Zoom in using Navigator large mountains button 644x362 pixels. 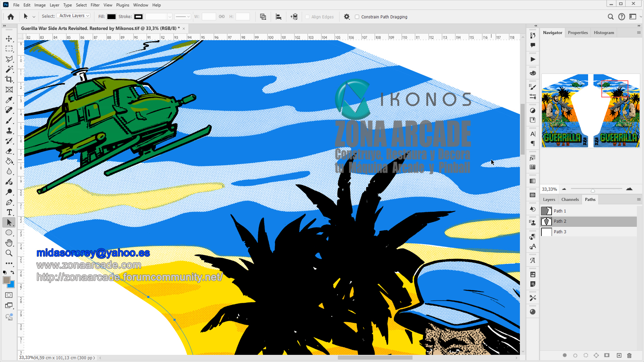(x=629, y=189)
